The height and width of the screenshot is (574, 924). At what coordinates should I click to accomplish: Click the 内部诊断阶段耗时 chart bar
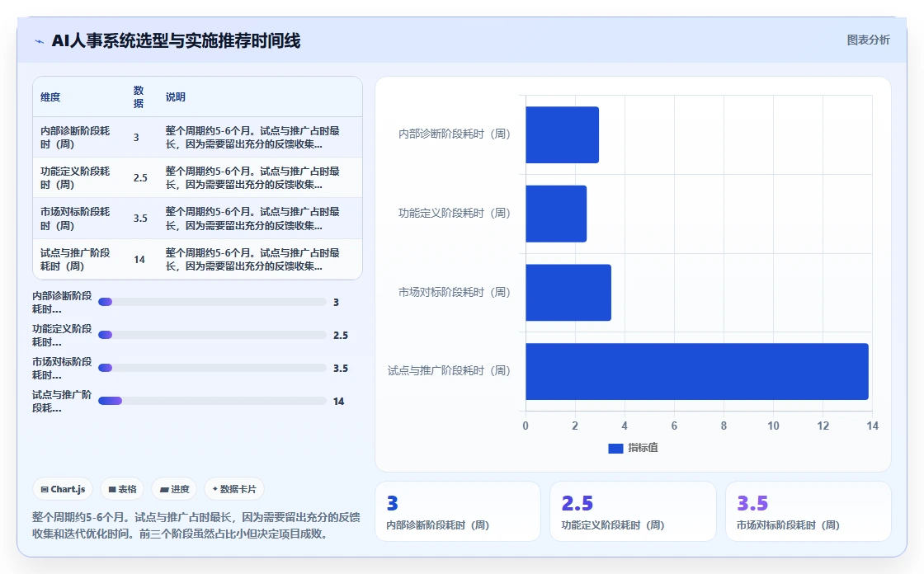click(x=562, y=135)
